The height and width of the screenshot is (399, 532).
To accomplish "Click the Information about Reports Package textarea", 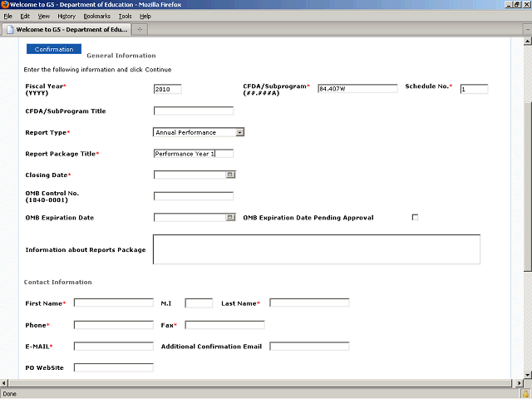I will coord(317,249).
